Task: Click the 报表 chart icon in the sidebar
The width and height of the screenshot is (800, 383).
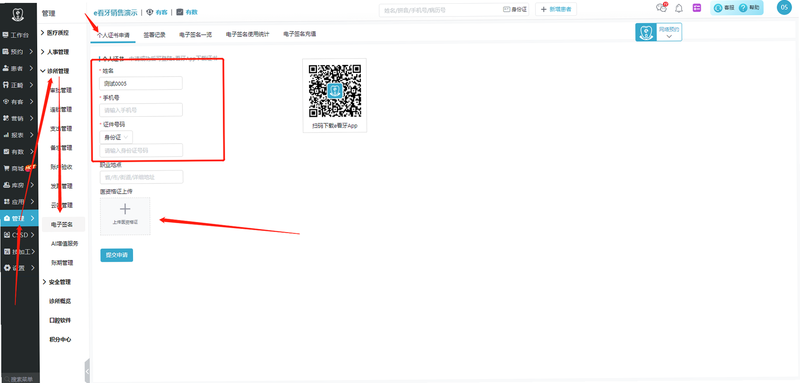Action: 6,135
